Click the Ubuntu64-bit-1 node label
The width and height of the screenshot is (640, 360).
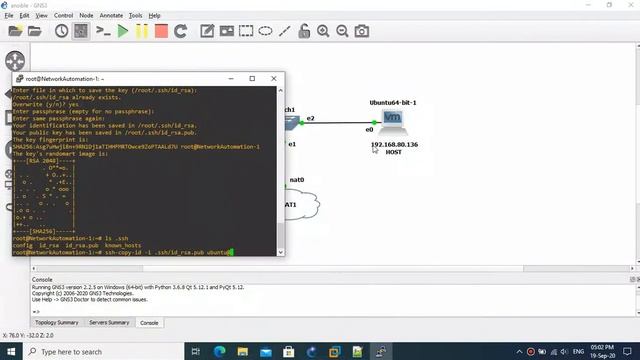[x=393, y=102]
